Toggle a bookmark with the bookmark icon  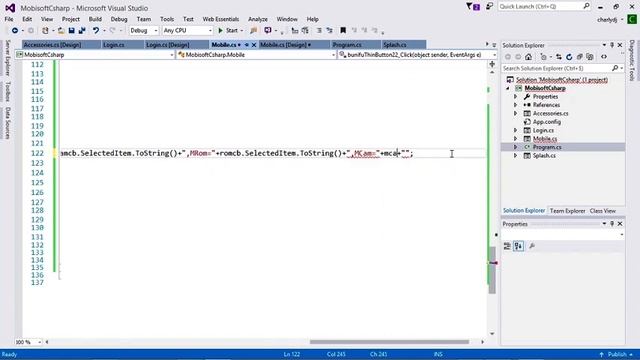coord(343,31)
